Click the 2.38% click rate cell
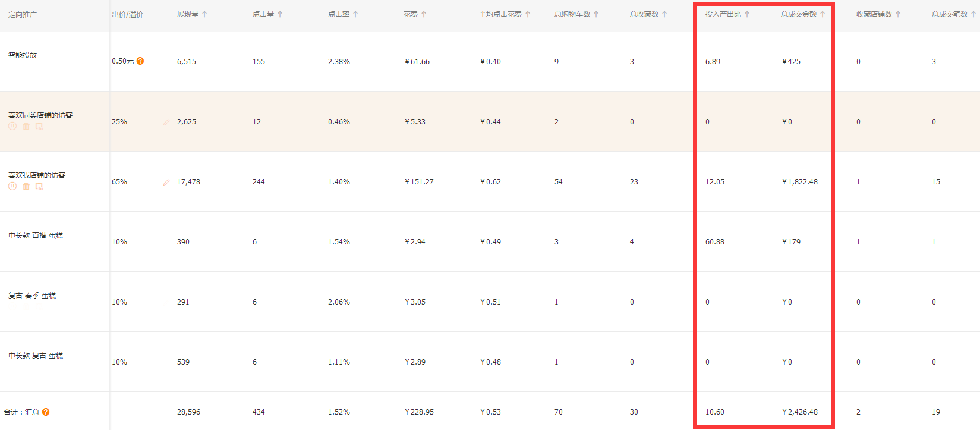This screenshot has height=430, width=980. coord(339,62)
